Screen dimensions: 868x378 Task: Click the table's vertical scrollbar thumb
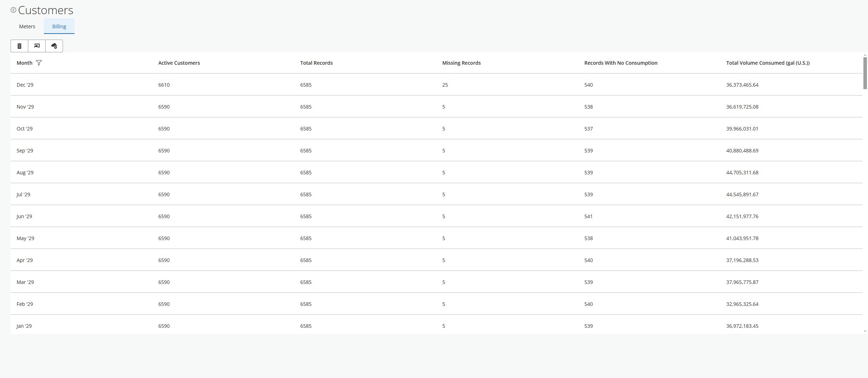click(x=865, y=73)
